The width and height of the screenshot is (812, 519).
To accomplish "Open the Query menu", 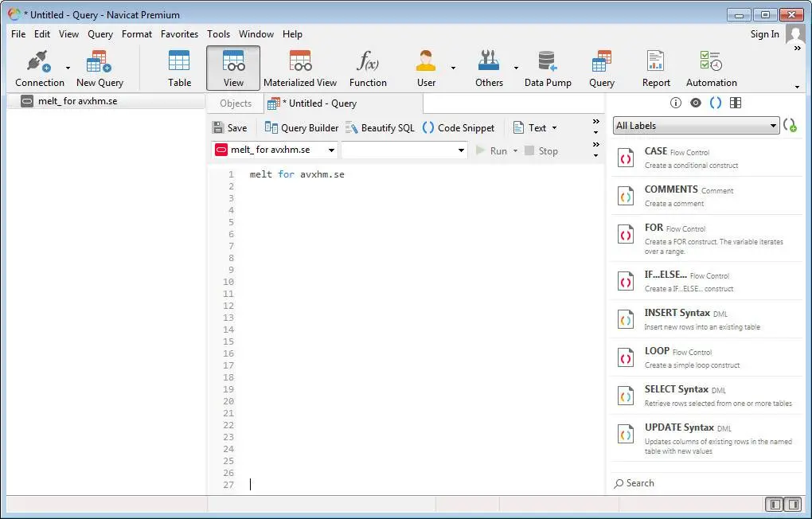I will click(100, 34).
